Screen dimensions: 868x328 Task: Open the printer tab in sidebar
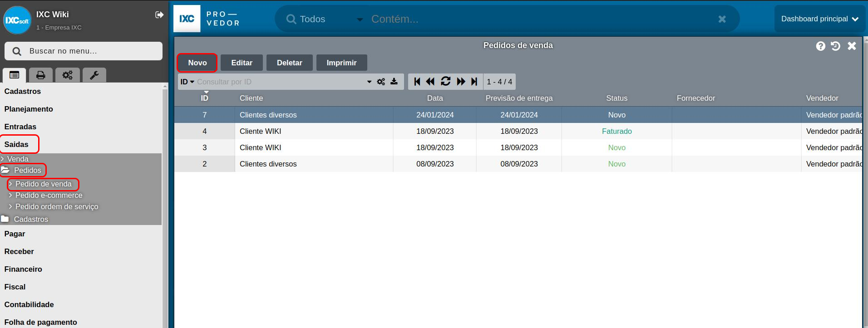pyautogui.click(x=41, y=75)
